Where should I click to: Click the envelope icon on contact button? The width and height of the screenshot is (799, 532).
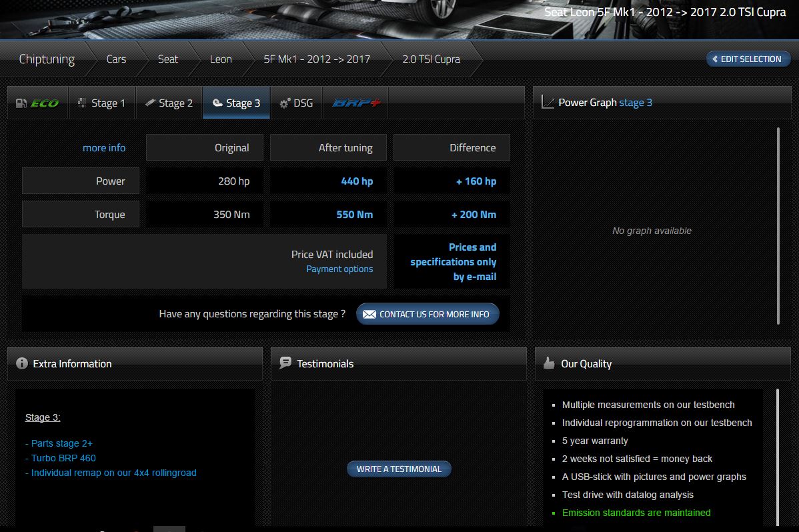tap(369, 315)
